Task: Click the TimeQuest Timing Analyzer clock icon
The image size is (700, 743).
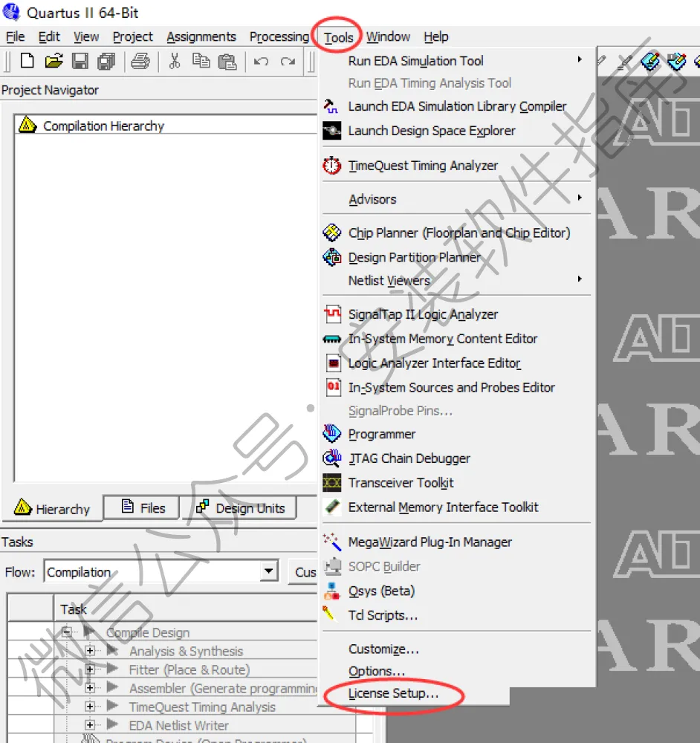Action: click(331, 166)
